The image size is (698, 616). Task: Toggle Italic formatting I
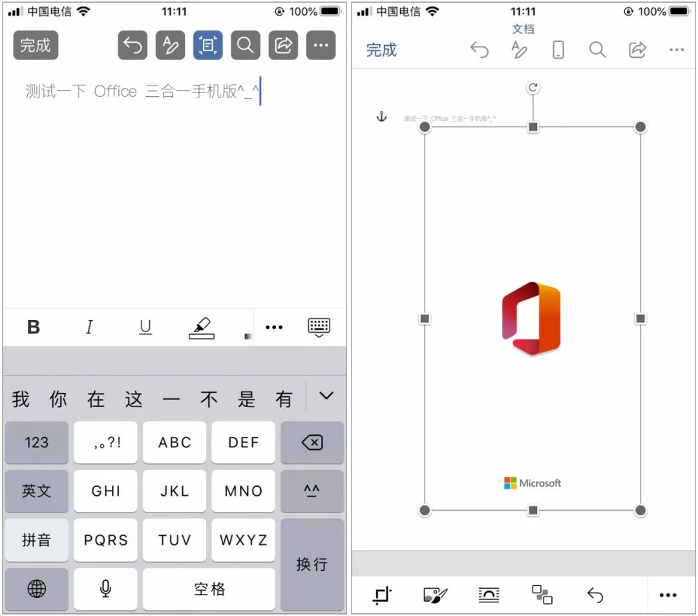click(x=89, y=327)
